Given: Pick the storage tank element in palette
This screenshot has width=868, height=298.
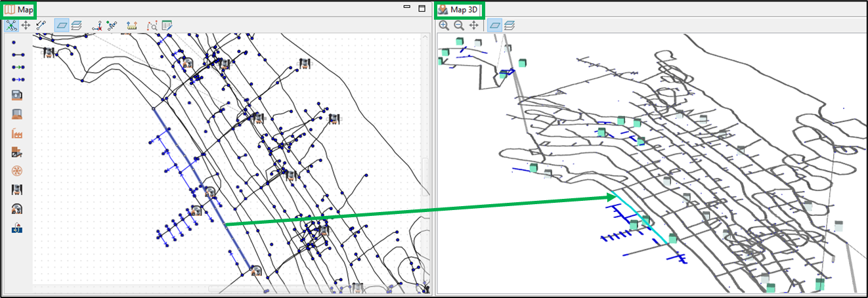Looking at the screenshot, I should pos(18,114).
